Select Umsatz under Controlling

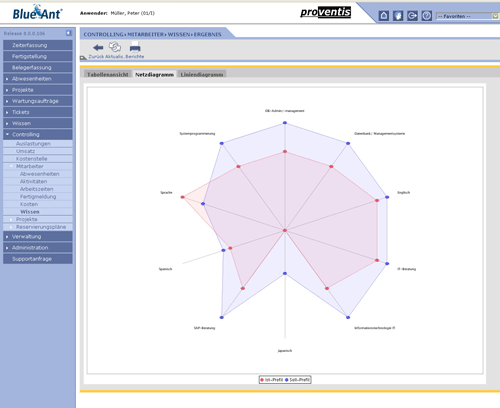point(38,151)
